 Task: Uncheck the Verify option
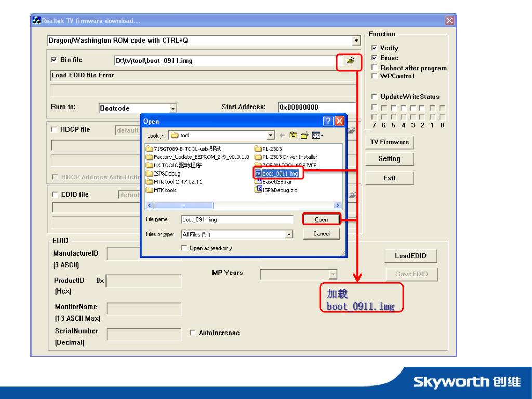[374, 48]
